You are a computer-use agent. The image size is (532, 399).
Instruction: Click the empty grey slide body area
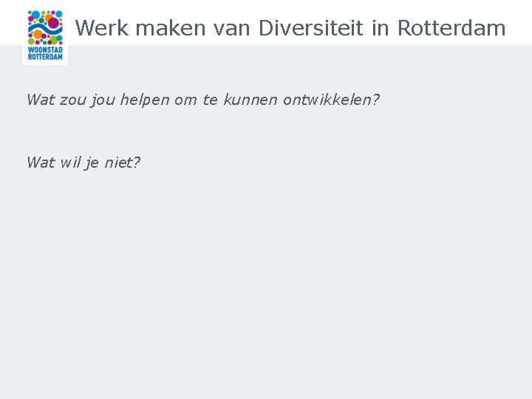click(x=296, y=281)
